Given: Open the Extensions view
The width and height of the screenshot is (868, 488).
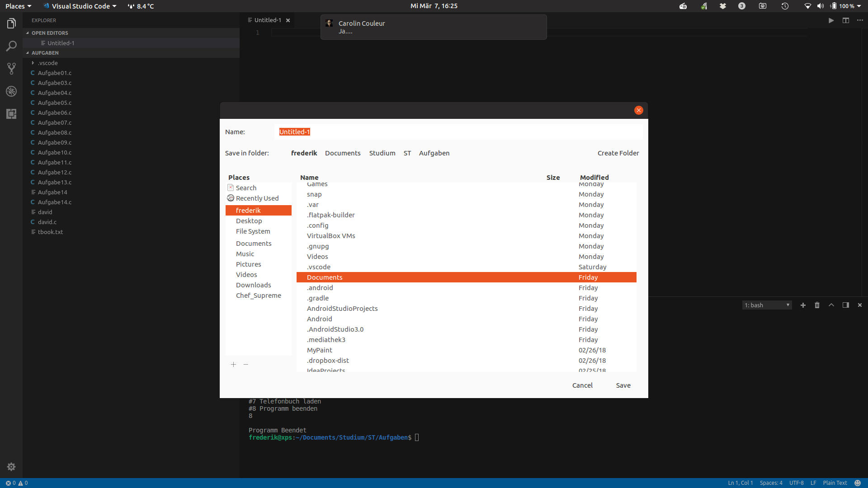Looking at the screenshot, I should pos(11,114).
